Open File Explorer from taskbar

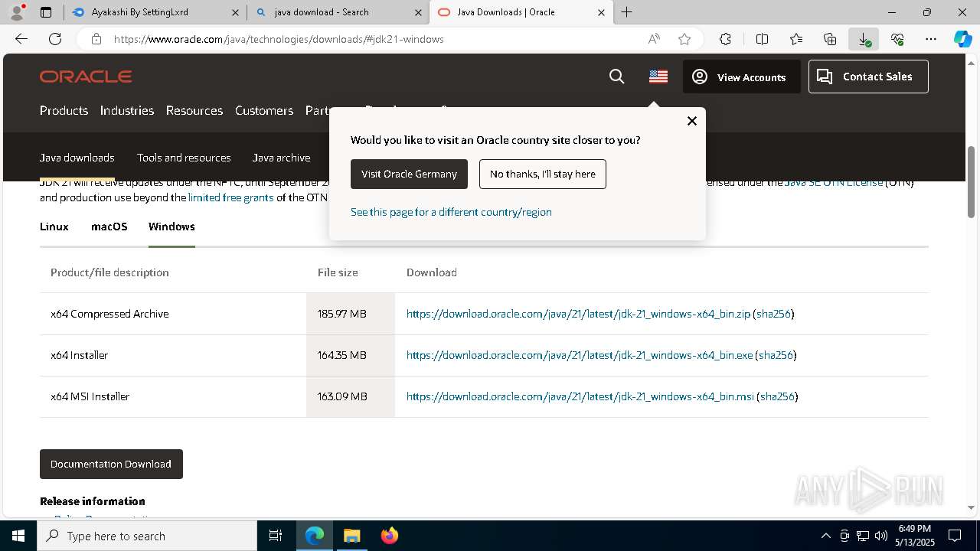(351, 536)
